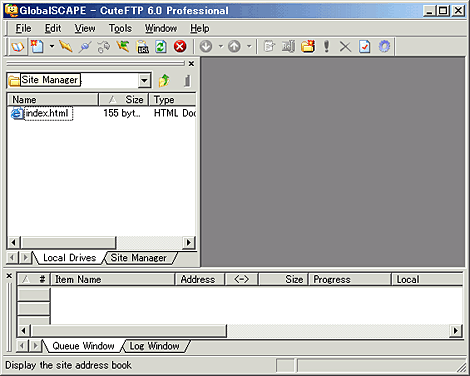Open the global settings gear icon
Image resolution: width=470 pixels, height=376 pixels.
(384, 47)
